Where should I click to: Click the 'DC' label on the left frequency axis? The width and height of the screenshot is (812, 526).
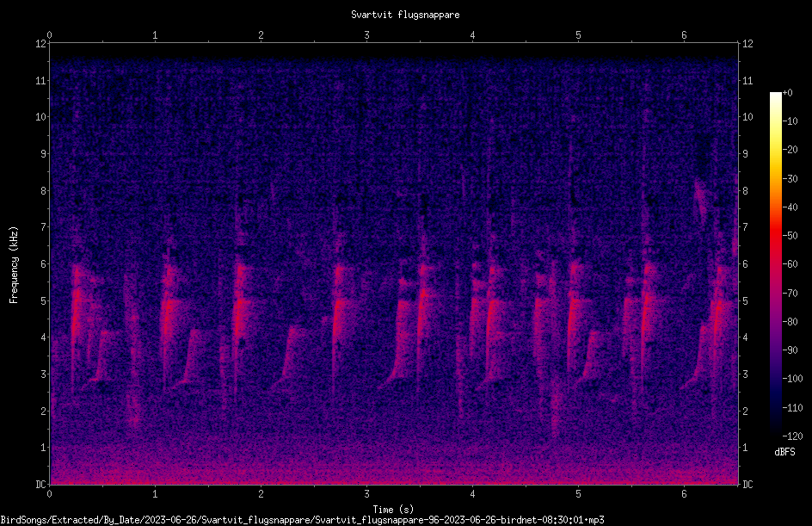click(x=40, y=485)
